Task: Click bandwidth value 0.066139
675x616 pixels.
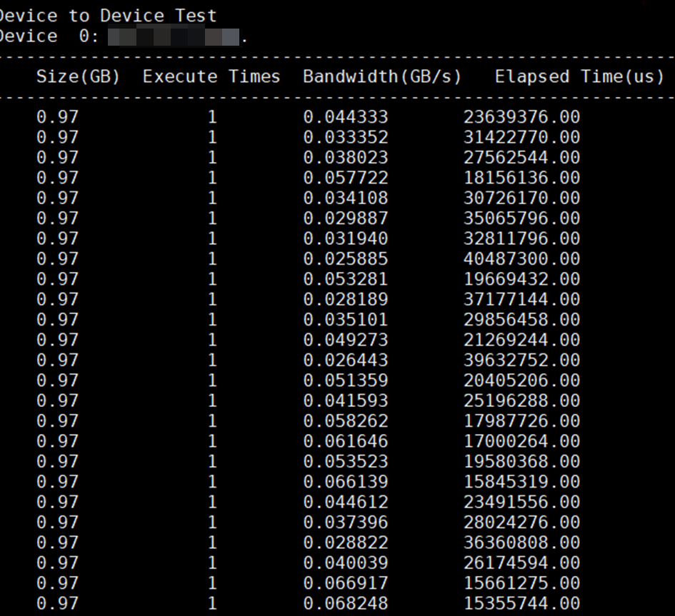Action: pyautogui.click(x=346, y=482)
